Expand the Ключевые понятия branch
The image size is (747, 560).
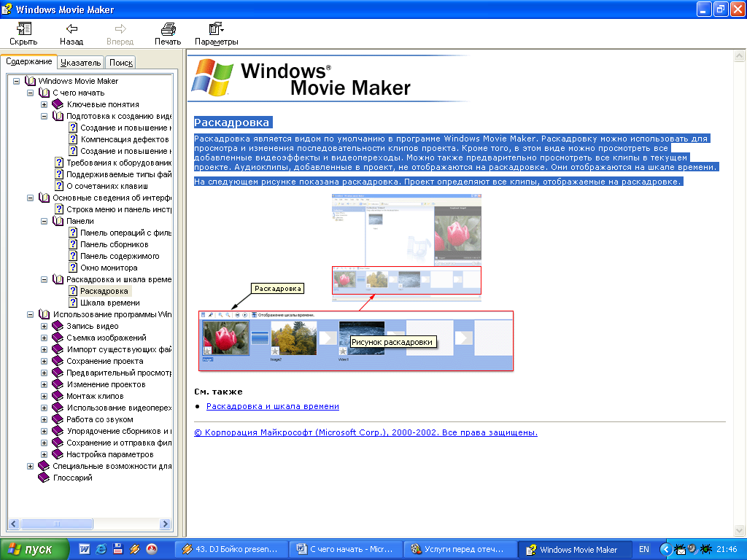(x=44, y=104)
